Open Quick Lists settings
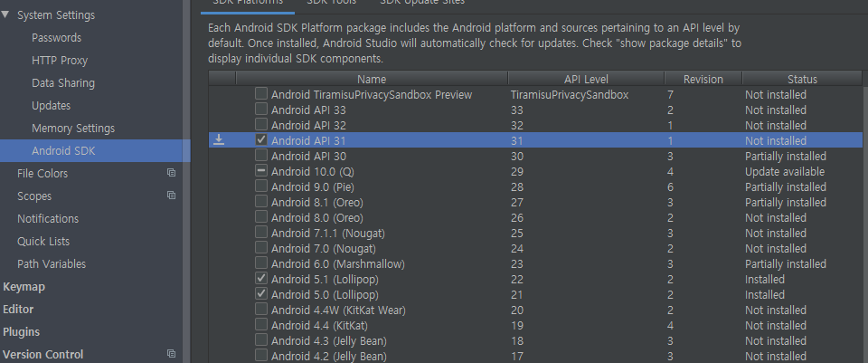The image size is (868, 363). [x=43, y=241]
